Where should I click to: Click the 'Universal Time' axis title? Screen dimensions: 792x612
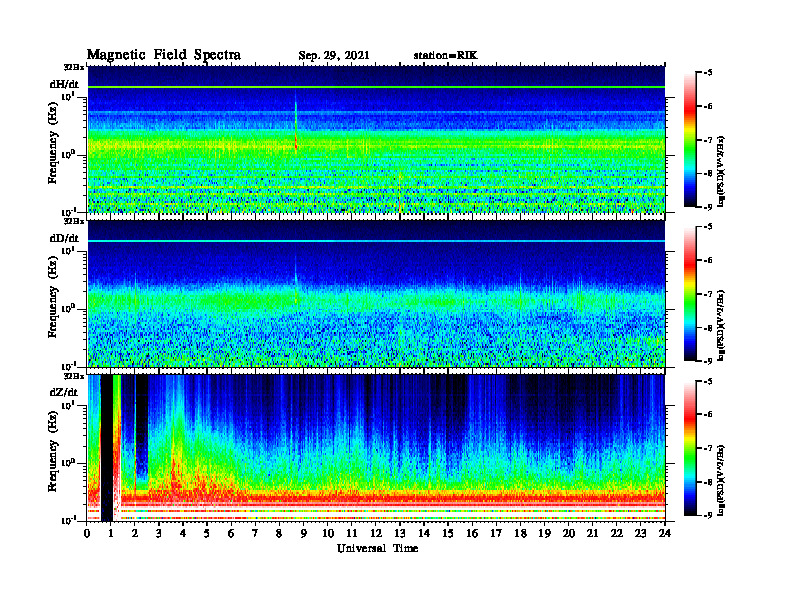click(x=377, y=548)
